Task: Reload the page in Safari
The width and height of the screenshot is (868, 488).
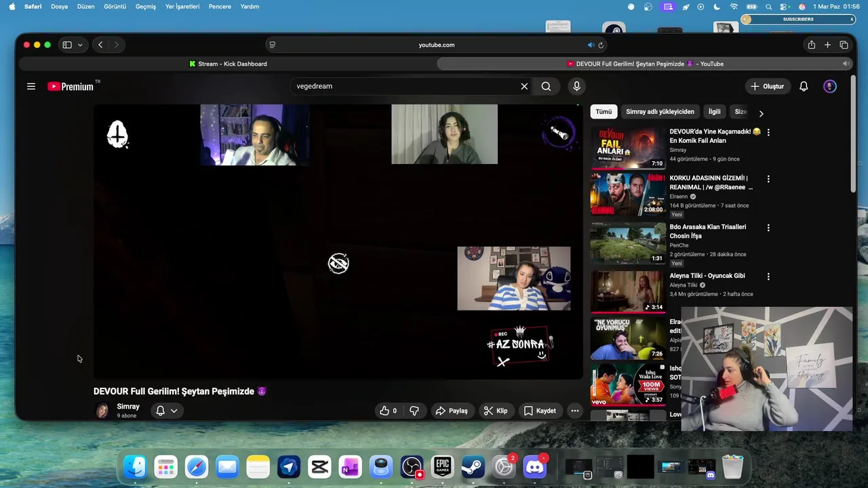Action: 601,45
